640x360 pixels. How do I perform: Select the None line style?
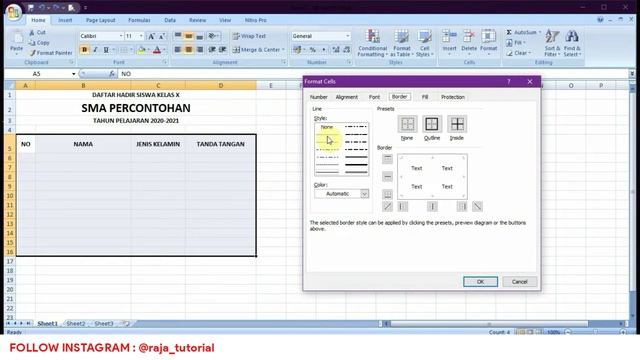327,127
